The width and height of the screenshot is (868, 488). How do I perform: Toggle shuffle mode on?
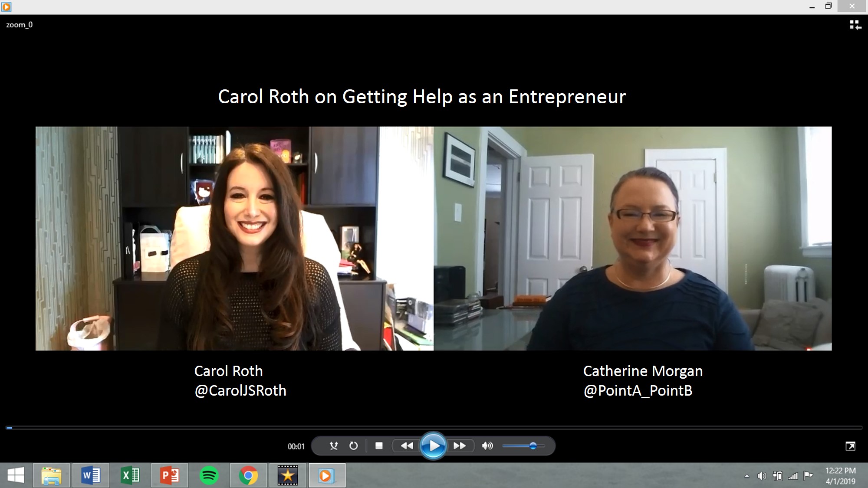click(x=333, y=446)
